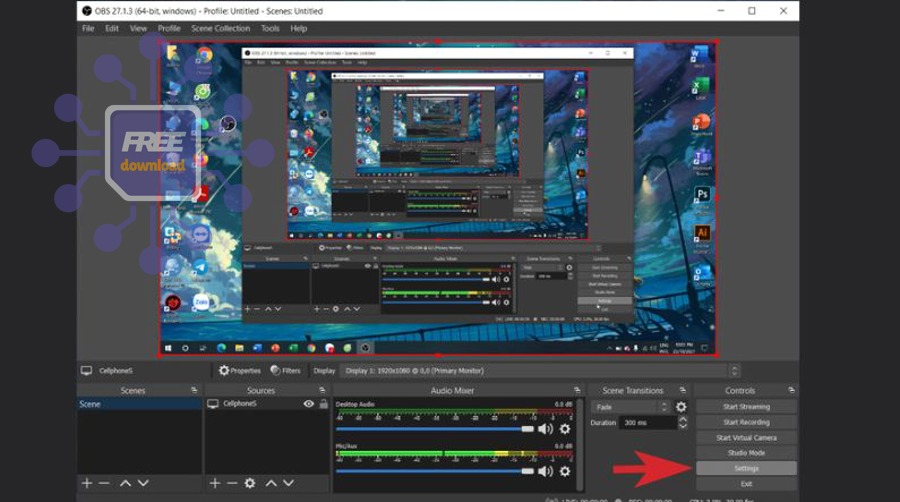900x502 pixels.
Task: Open the Tools menu
Action: tap(270, 28)
